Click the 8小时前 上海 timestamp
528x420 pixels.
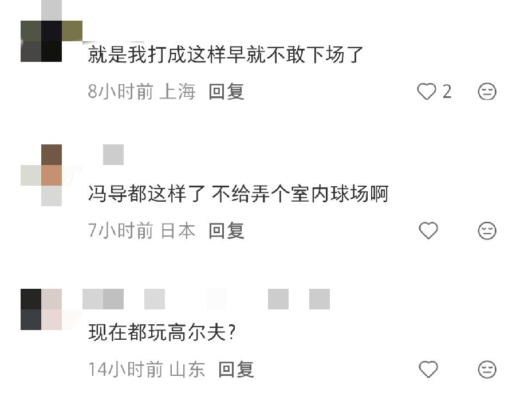pyautogui.click(x=142, y=92)
